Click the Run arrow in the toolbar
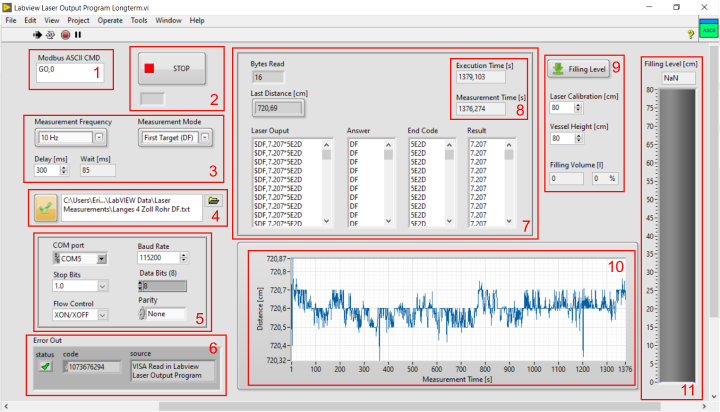 (39, 33)
